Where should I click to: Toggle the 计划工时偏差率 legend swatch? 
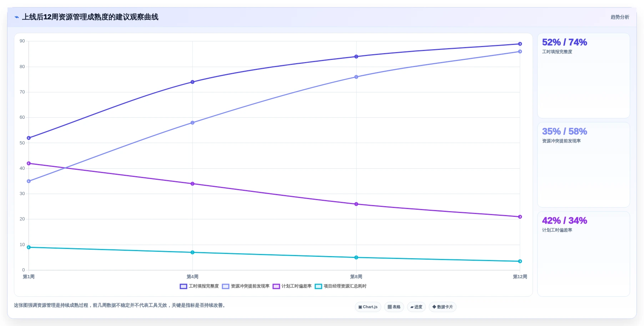click(x=276, y=286)
